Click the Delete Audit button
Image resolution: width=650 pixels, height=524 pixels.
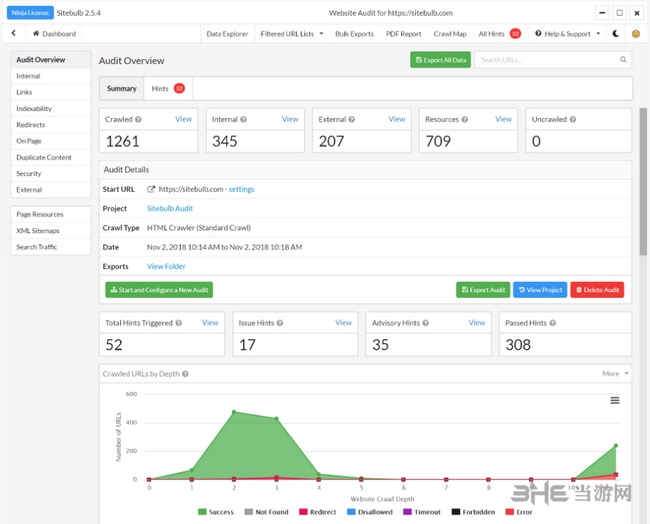coord(597,290)
